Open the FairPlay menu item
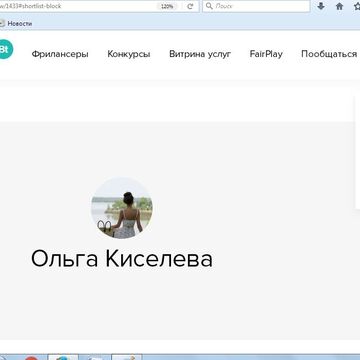The height and width of the screenshot is (360, 360). (266, 54)
